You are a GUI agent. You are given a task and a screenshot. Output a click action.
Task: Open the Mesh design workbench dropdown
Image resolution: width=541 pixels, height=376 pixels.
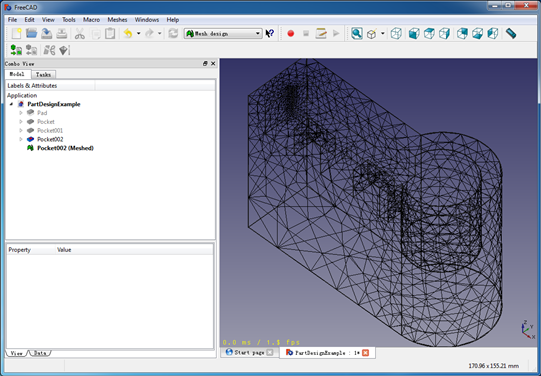pos(223,33)
